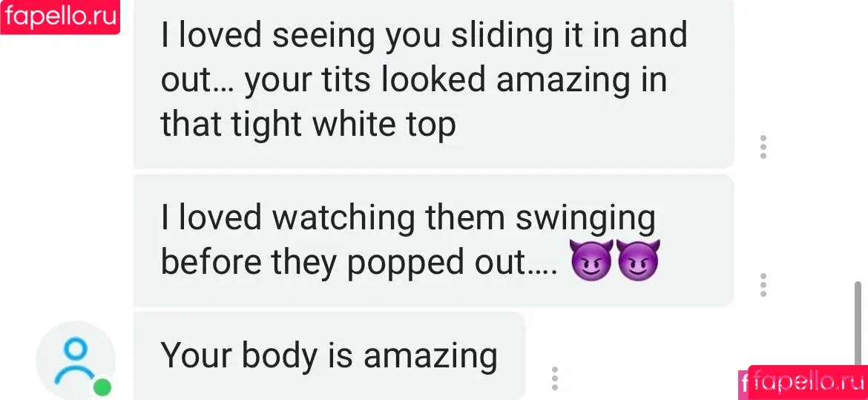Click the words 'before they popped out'
The image size is (868, 400).
click(342, 263)
